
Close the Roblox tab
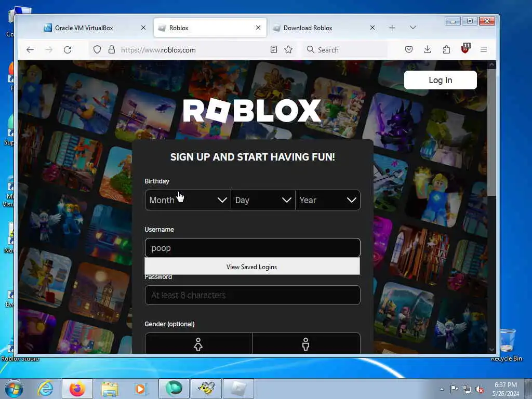[258, 28]
